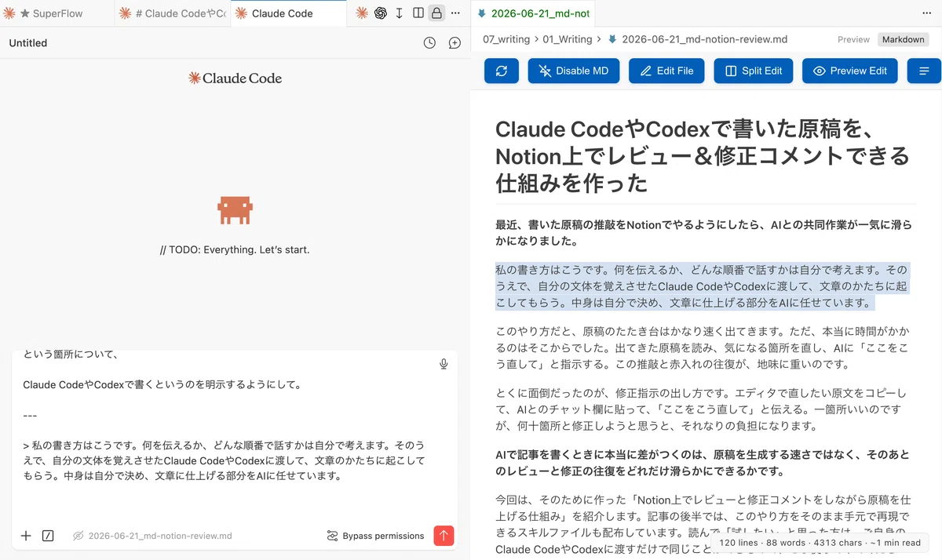Click the document stats badge '120 lines · 88 words'

point(820,542)
